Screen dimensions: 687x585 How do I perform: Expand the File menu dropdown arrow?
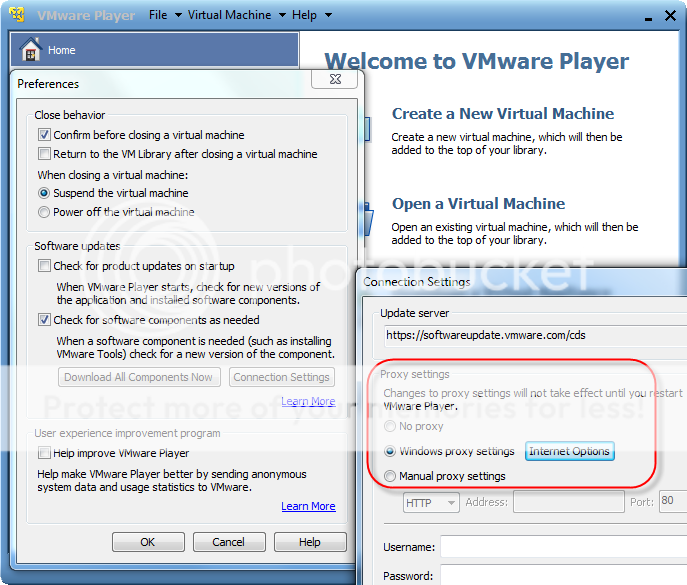click(x=178, y=15)
